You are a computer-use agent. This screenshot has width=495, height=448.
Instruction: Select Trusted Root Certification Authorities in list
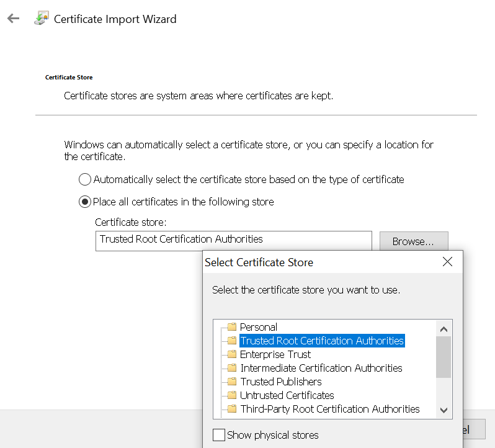click(322, 341)
